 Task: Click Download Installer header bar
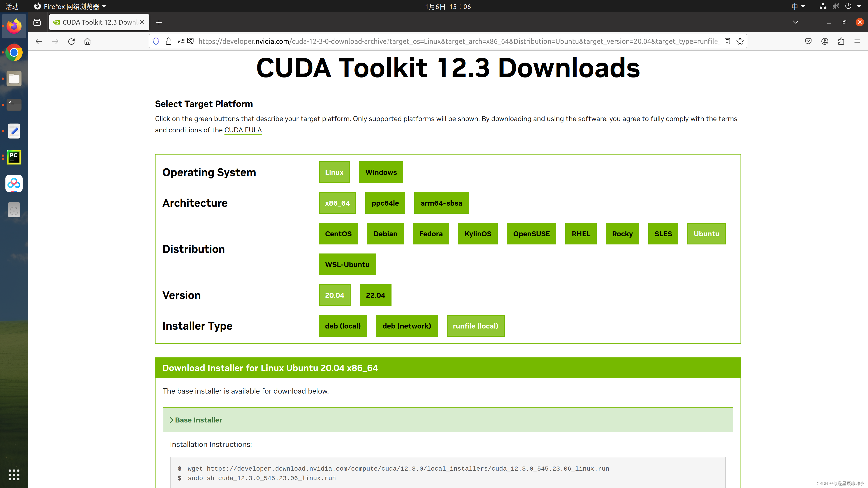coord(448,368)
